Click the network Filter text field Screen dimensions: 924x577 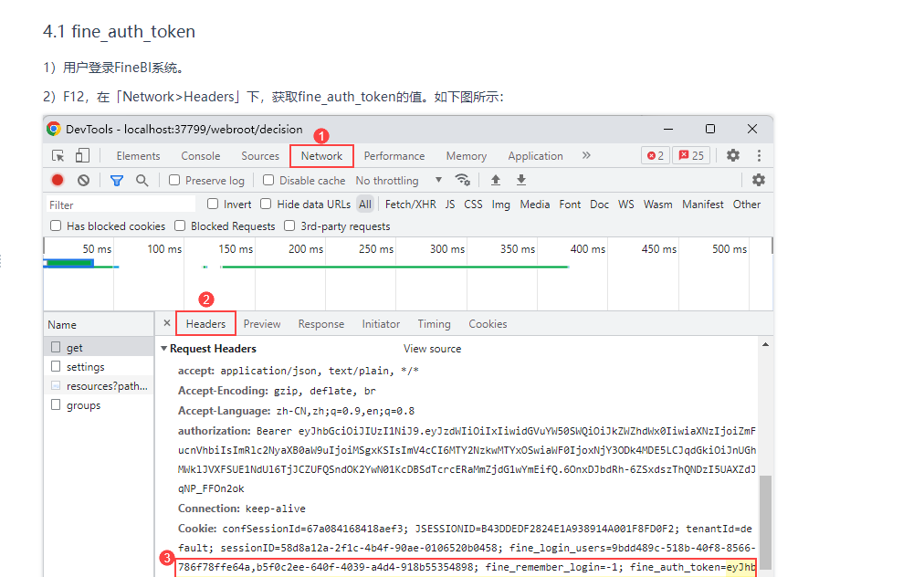(x=121, y=205)
